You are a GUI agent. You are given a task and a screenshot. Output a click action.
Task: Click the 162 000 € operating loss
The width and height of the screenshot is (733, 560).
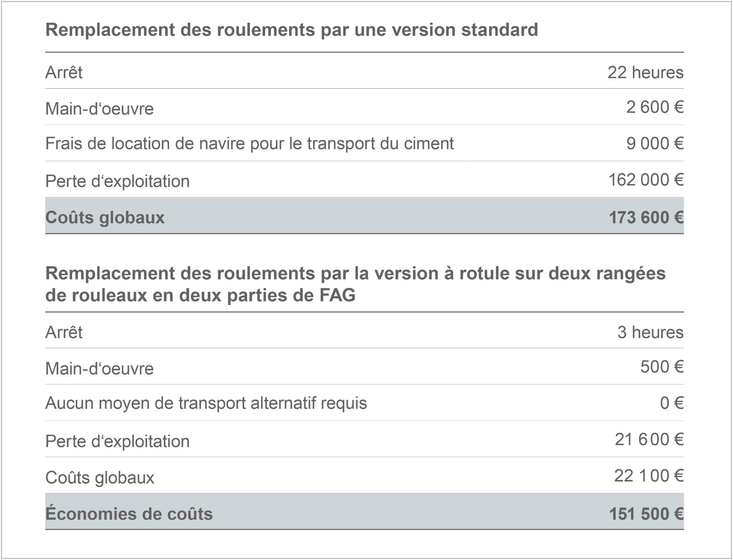tap(646, 180)
